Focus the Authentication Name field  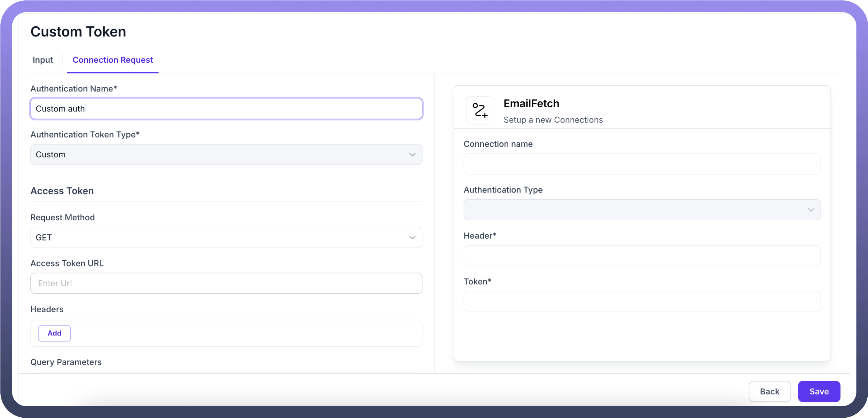[x=226, y=108]
